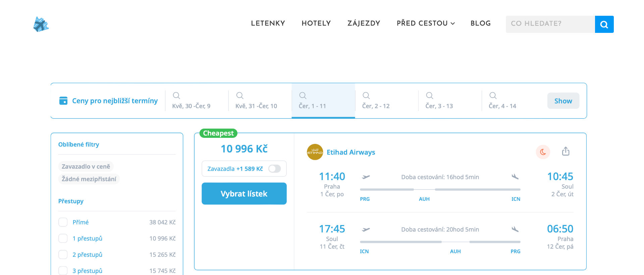Expand the PŘED CESTOU dropdown menu
The image size is (644, 275).
426,23
